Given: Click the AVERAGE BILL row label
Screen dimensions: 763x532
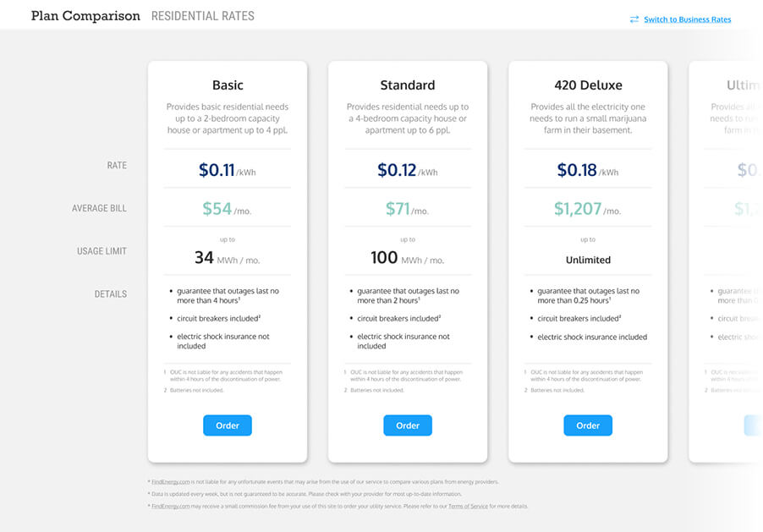Looking at the screenshot, I should tap(99, 207).
